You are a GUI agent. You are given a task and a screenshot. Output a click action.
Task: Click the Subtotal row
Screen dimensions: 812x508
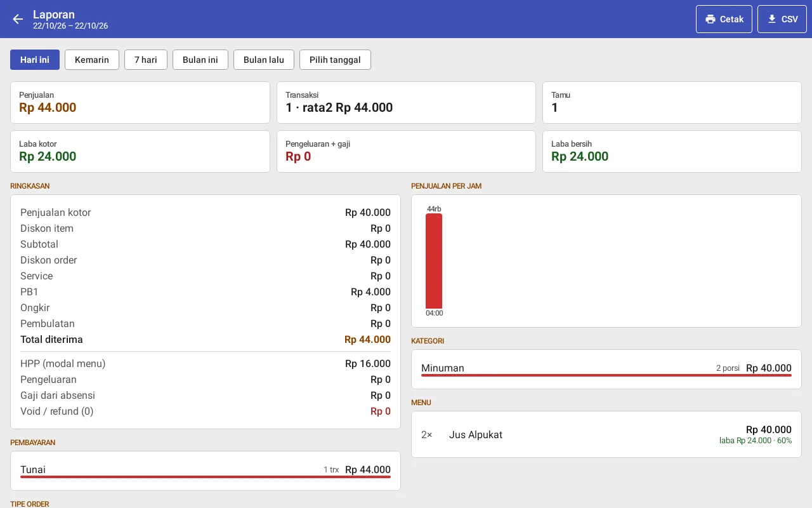(206, 244)
